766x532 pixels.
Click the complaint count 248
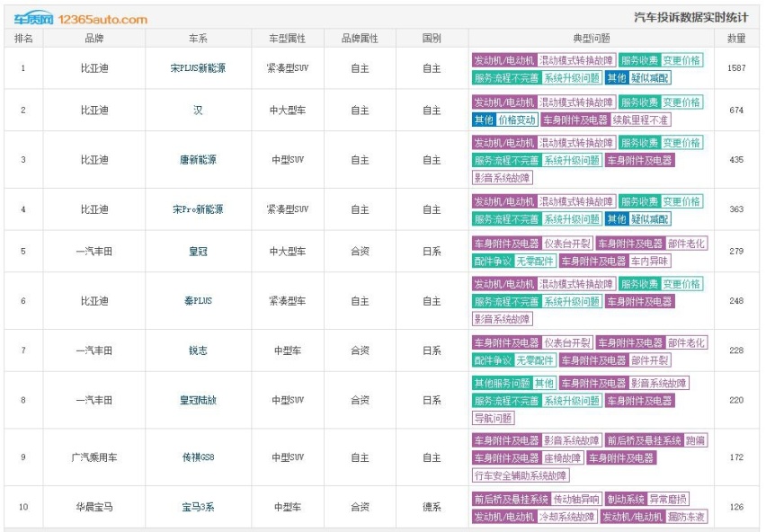coord(736,301)
